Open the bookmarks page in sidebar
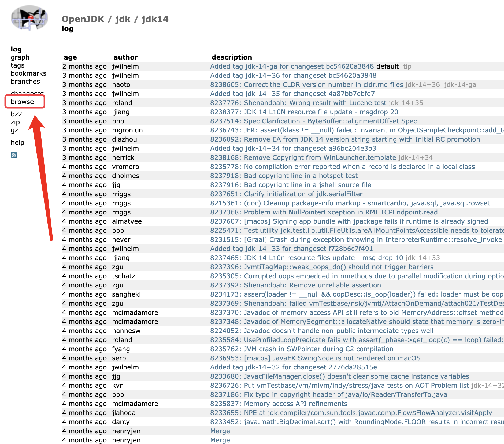Viewport: 504px width, 444px height. pos(28,73)
